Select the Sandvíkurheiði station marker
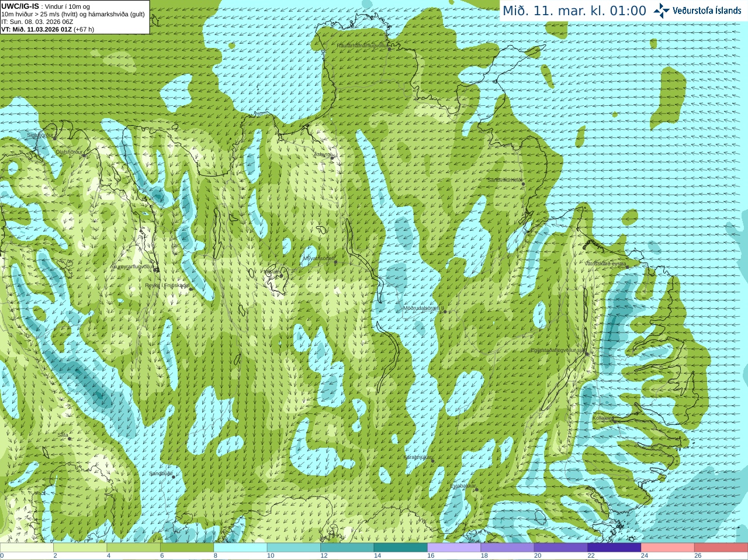Viewport: 748px width, 560px height. tap(524, 184)
